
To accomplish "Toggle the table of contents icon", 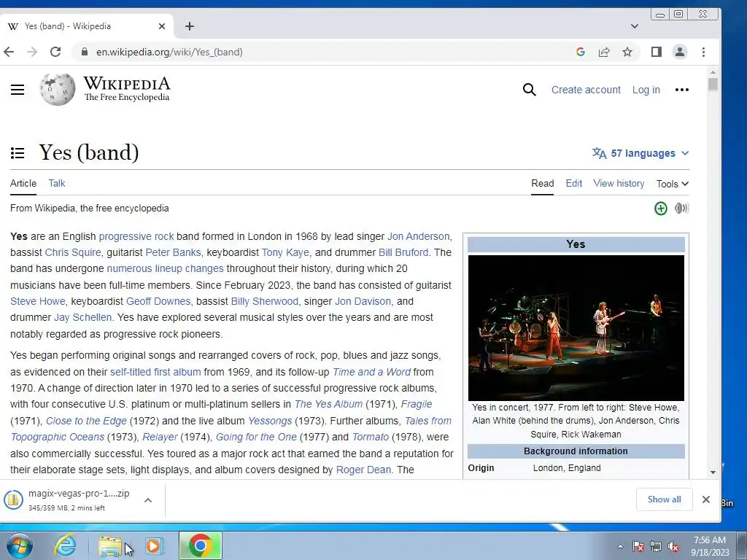I will tap(18, 153).
